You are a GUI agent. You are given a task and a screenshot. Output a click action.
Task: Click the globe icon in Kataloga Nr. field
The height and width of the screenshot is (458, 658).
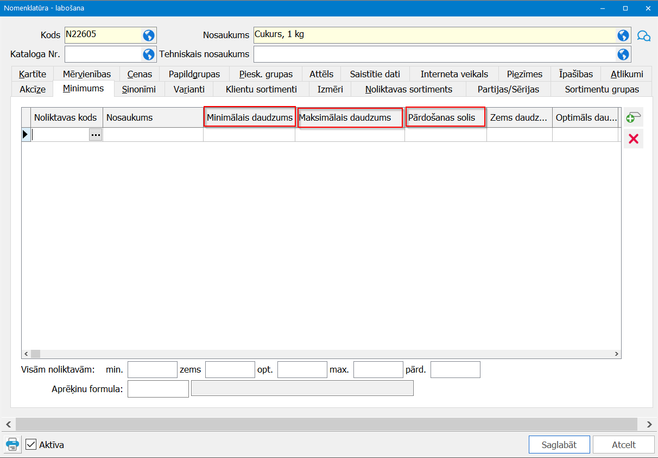[x=149, y=54]
